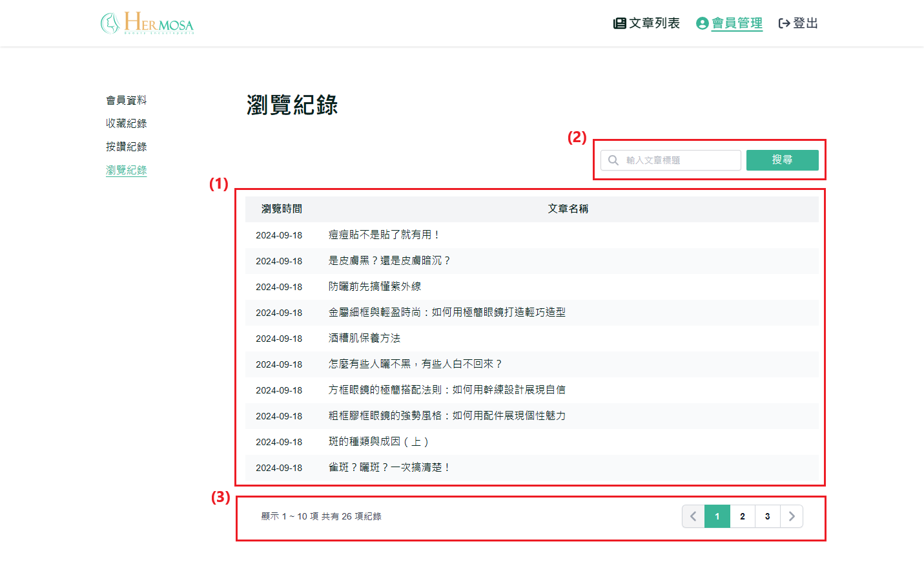Go to page 2 in pagination
This screenshot has width=924, height=577.
(x=743, y=516)
